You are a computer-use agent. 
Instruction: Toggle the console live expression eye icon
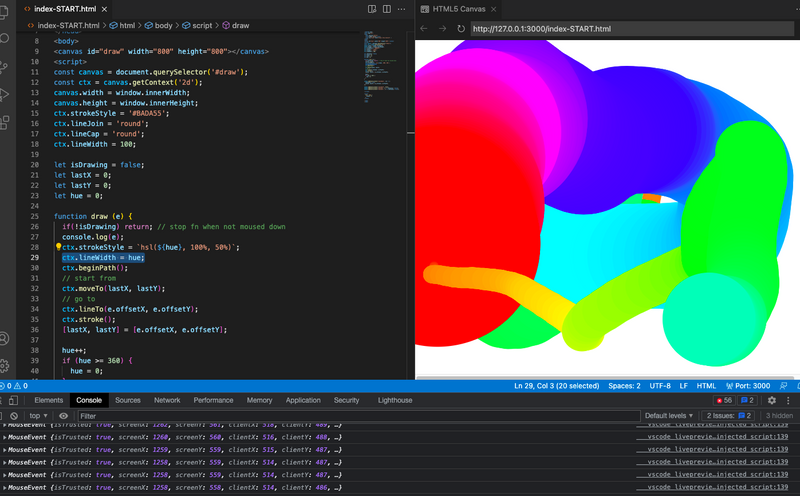[x=63, y=415]
